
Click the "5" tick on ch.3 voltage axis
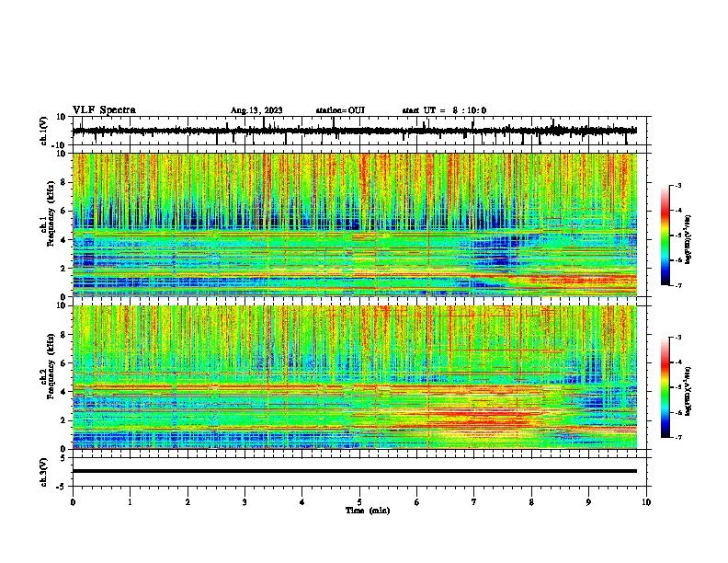click(63, 458)
